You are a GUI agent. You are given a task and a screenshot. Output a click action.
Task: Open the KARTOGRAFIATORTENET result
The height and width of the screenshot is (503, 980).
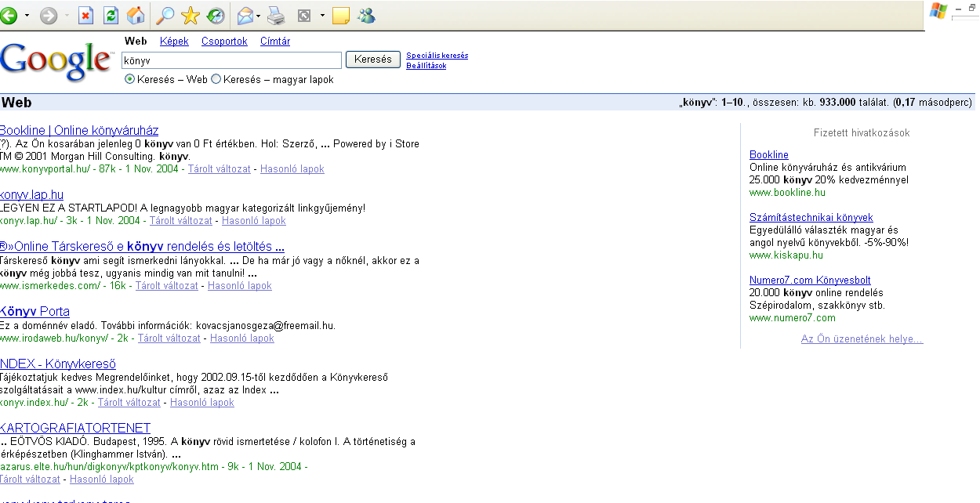pos(75,429)
